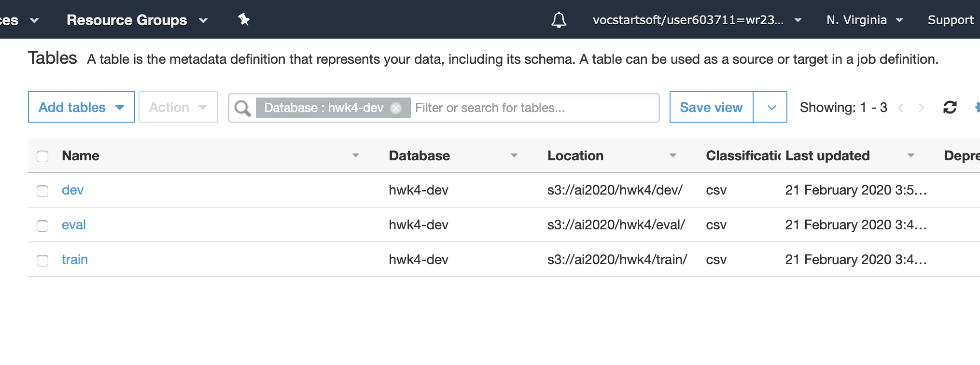The image size is (980, 365).
Task: Remove the Database hwk4-dev filter chip
Action: (x=396, y=108)
